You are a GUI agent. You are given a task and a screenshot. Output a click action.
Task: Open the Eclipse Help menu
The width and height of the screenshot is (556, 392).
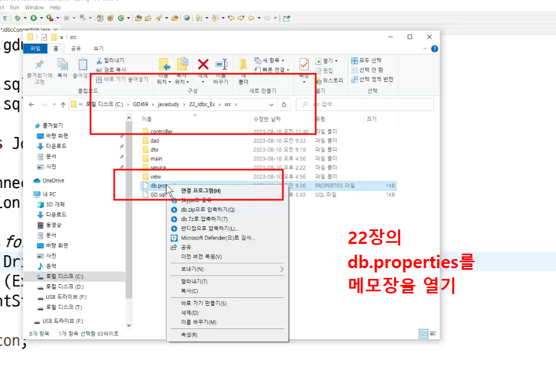point(55,8)
